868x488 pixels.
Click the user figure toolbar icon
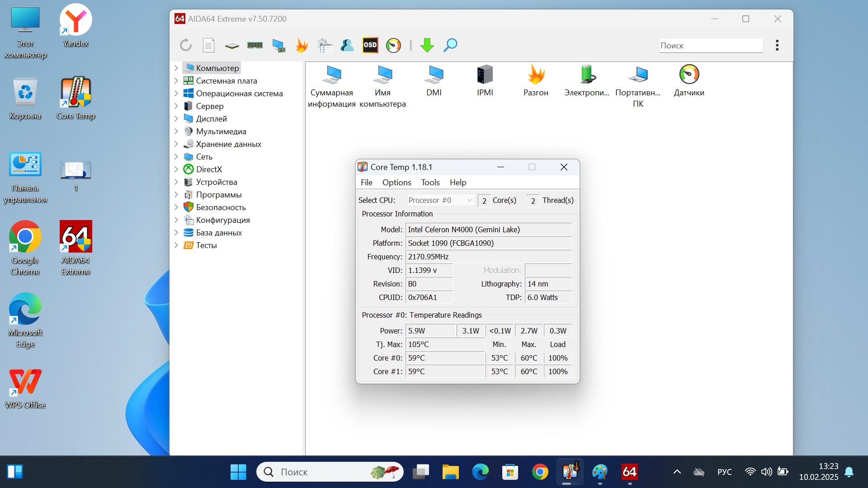click(x=347, y=45)
